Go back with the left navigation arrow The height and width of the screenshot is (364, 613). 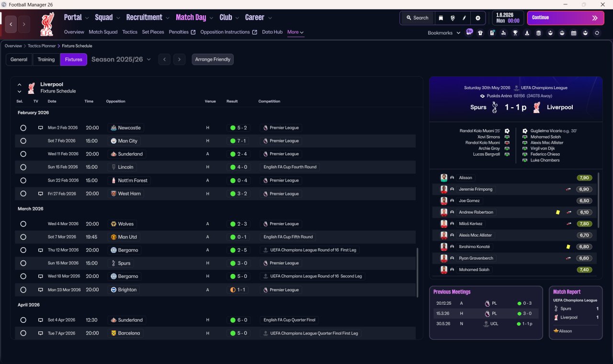click(x=11, y=24)
